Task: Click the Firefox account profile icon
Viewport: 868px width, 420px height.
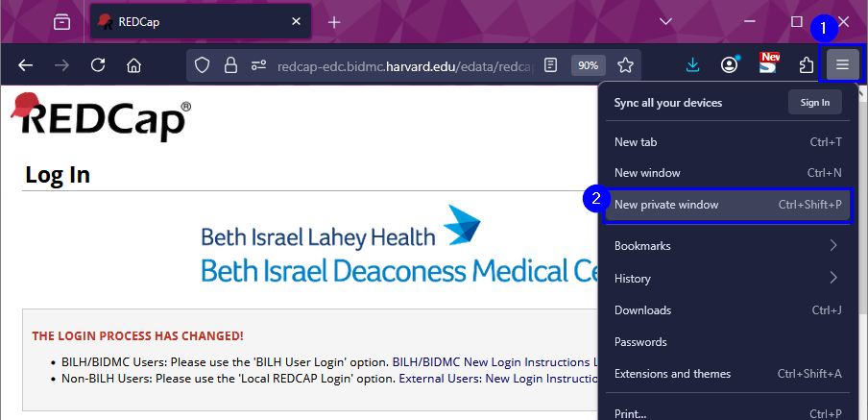Action: tap(730, 65)
